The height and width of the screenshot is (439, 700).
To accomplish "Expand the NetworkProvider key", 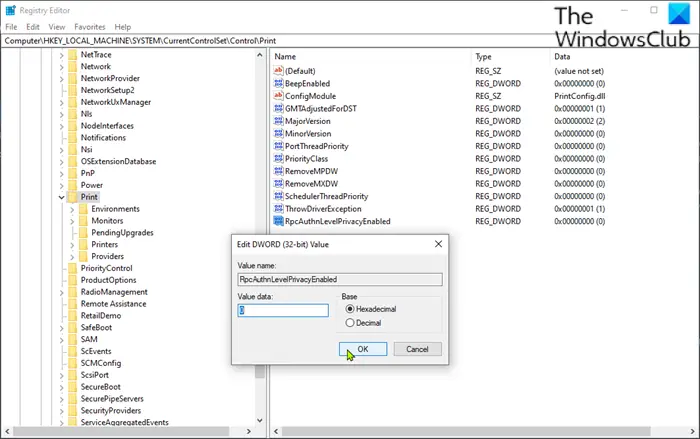I will tap(60, 78).
